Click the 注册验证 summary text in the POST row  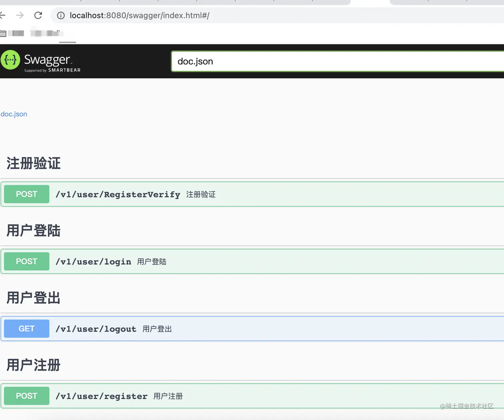(201, 194)
